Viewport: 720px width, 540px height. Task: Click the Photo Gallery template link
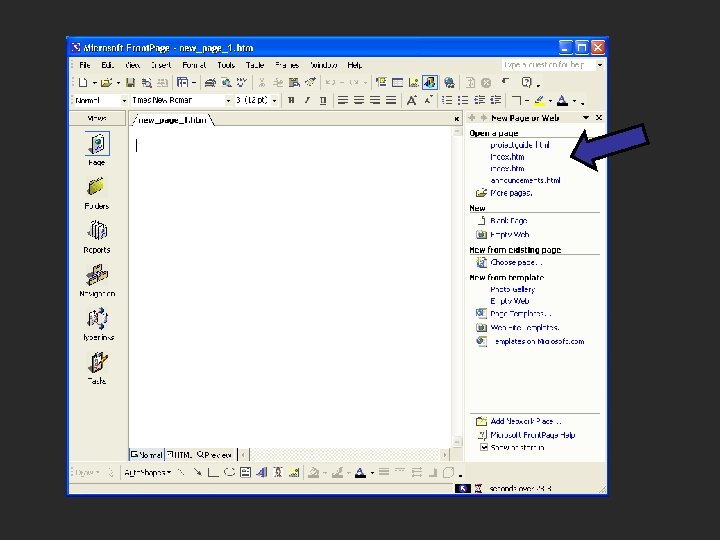pyautogui.click(x=512, y=289)
